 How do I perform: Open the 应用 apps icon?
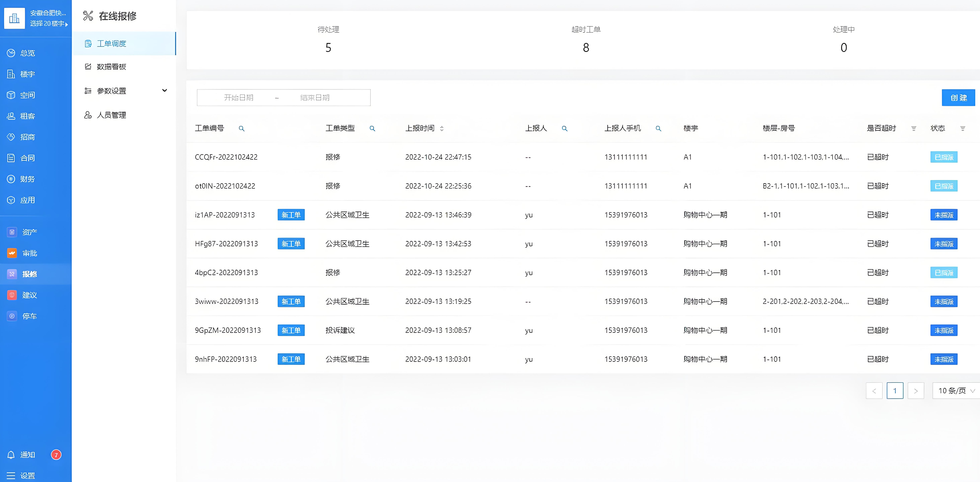pyautogui.click(x=11, y=200)
